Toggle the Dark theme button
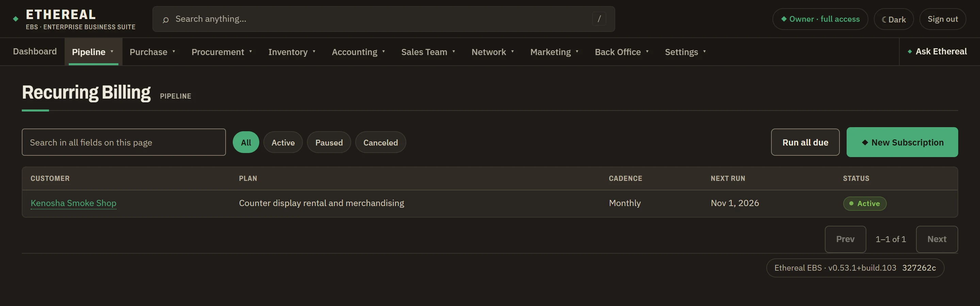Viewport: 980px width, 306px height. 893,19
